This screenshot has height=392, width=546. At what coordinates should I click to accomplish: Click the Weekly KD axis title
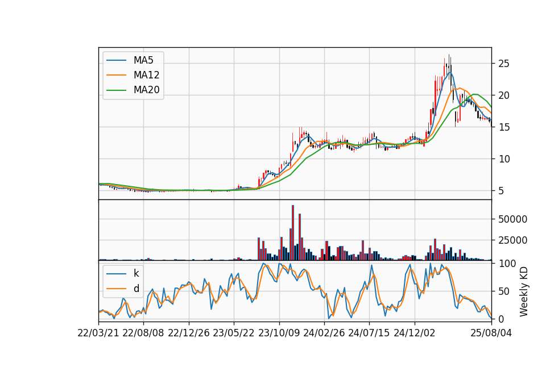tap(524, 291)
